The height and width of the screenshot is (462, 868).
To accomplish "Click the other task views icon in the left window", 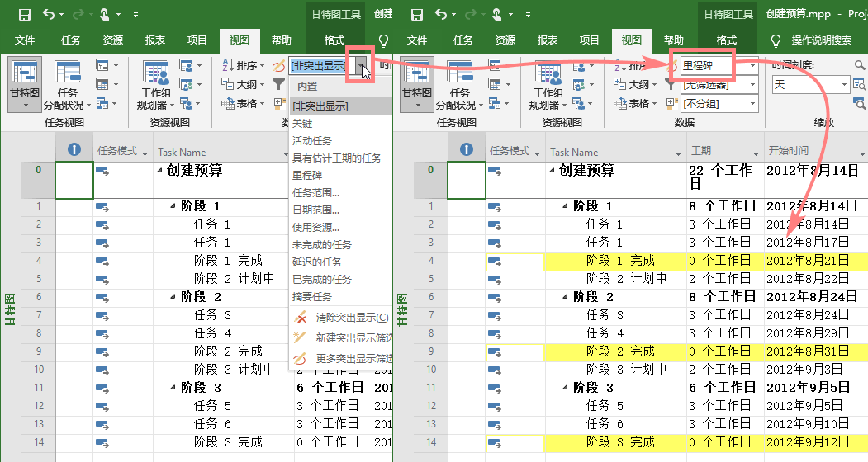I will [102, 103].
